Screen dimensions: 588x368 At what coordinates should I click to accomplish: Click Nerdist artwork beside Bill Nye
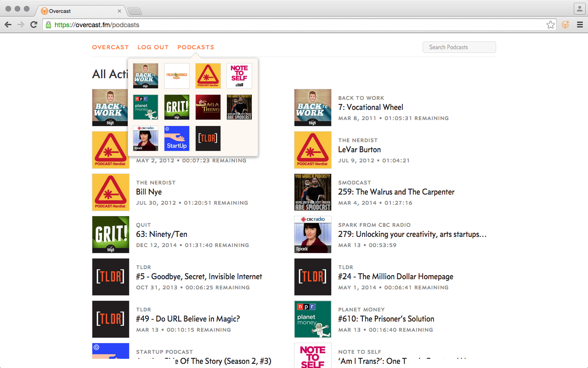click(111, 192)
